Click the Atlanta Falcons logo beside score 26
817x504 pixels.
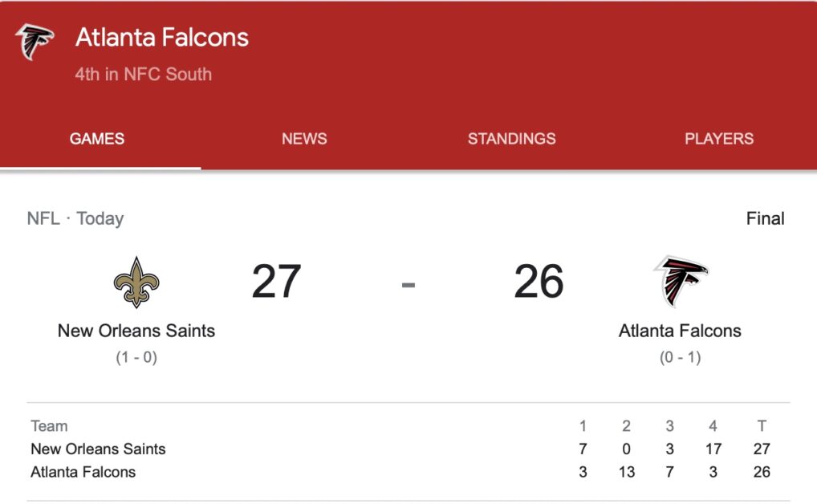pos(681,282)
